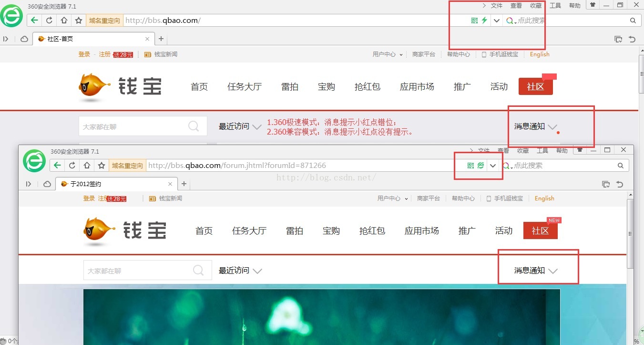Open the 帮助 menu in the rear window
The height and width of the screenshot is (345, 644).
(x=575, y=6)
